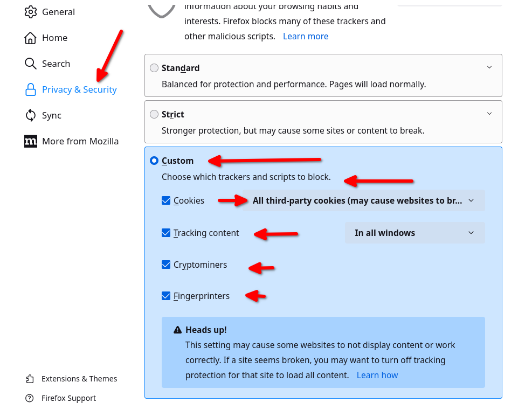Open the Learn more link
The height and width of the screenshot is (403, 532).
[306, 36]
